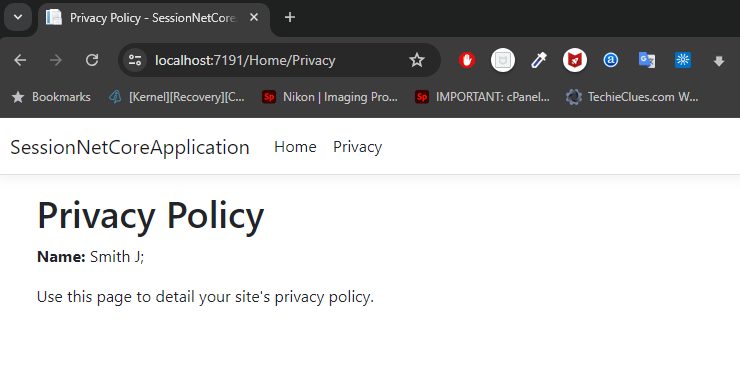Open the Google Translate extension
The image size is (740, 391).
[647, 60]
